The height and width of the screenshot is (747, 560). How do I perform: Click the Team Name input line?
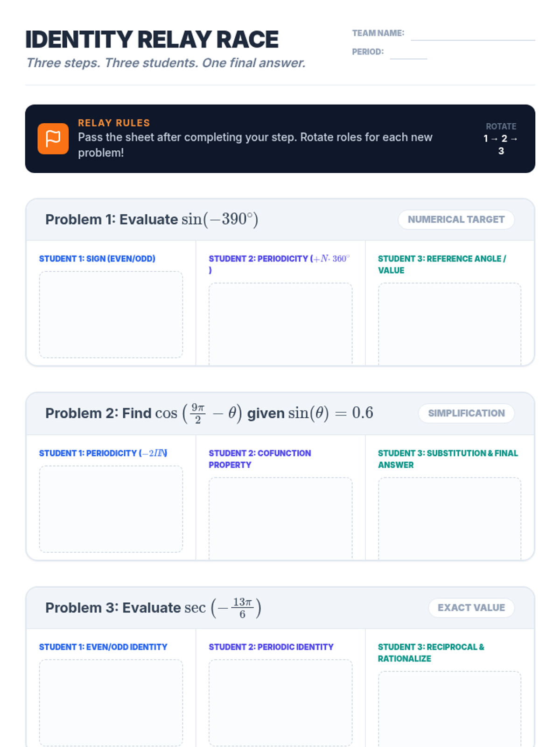click(472, 35)
